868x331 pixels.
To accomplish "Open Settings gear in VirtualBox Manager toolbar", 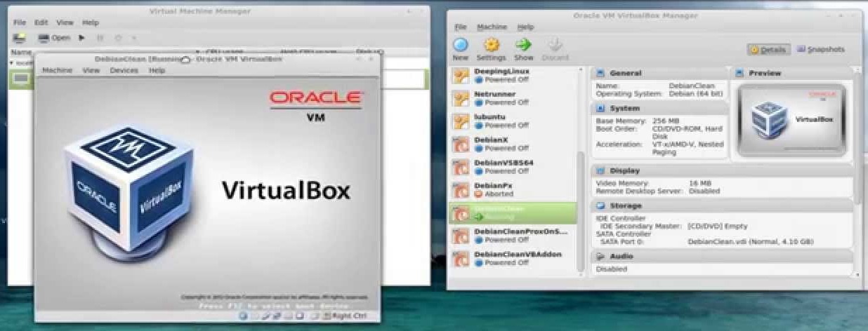I will 491,46.
